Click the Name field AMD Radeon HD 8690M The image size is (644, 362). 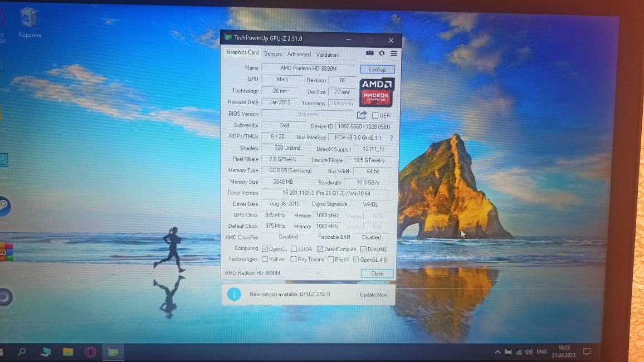click(308, 68)
